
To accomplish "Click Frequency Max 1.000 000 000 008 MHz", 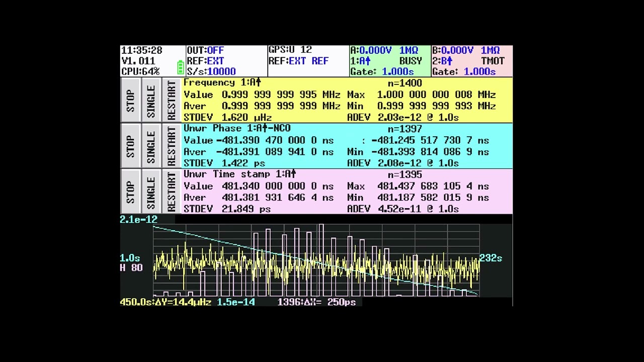I will coord(422,95).
